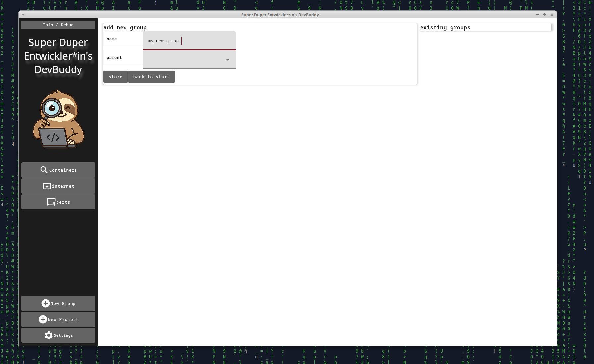
Task: Select the 'existing groups' heading
Action: (x=445, y=28)
